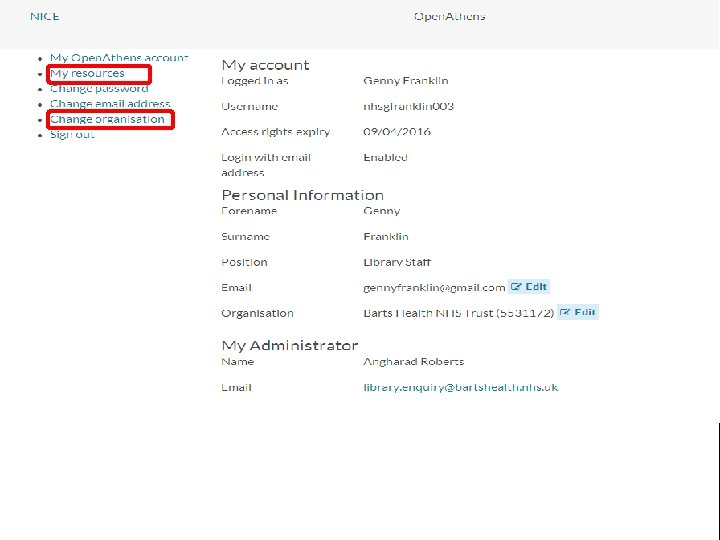Viewport: 720px width, 540px height.
Task: Click the OpenAthens header title
Action: pyautogui.click(x=450, y=17)
